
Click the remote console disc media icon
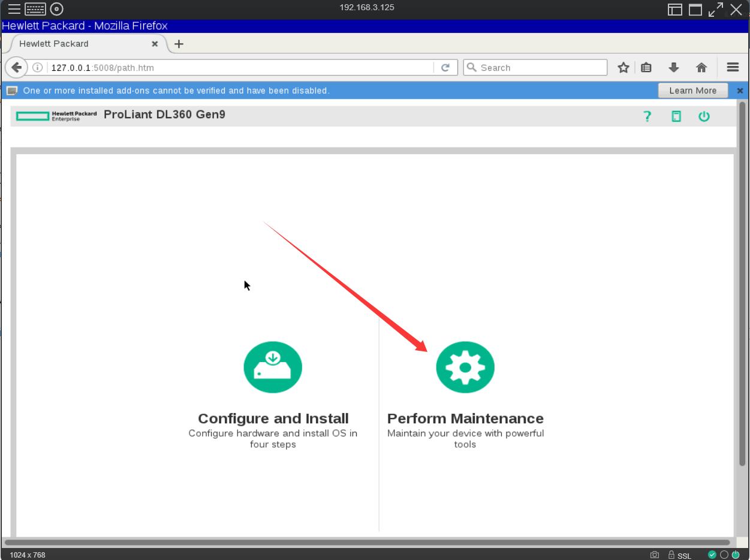(x=57, y=9)
